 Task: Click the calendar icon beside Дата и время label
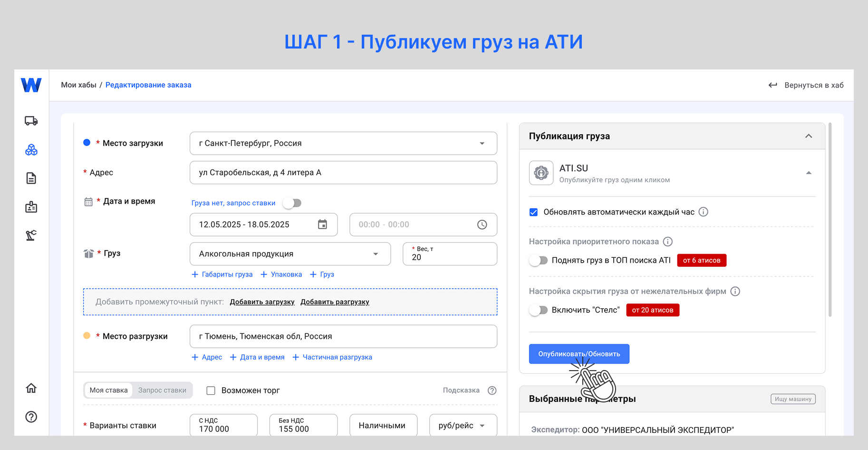coord(88,202)
